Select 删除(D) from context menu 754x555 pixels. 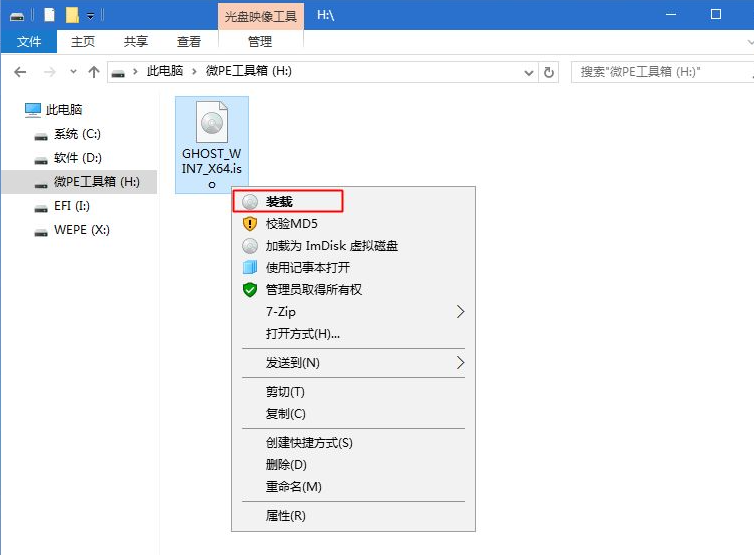click(353, 465)
